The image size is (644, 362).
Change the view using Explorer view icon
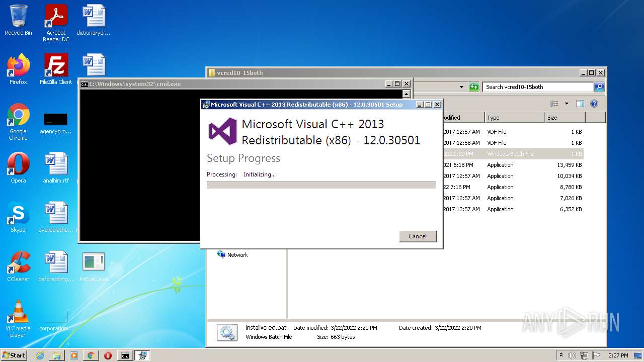pyautogui.click(x=554, y=104)
